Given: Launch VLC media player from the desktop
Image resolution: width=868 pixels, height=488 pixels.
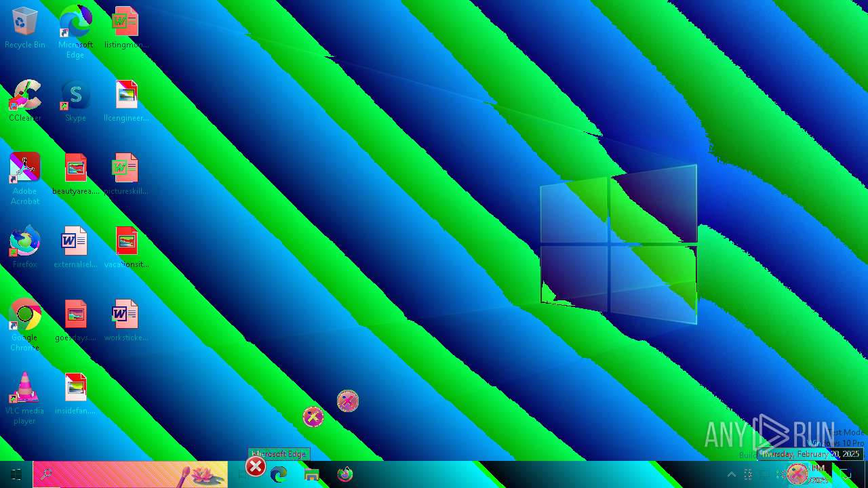Looking at the screenshot, I should pos(25,399).
